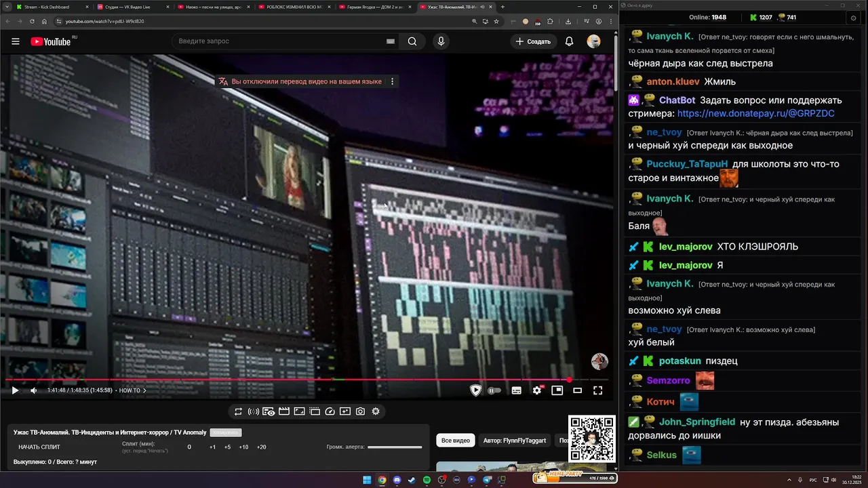Take a video screenshot with camera icon
Screen dimensions: 868x488
(360, 411)
